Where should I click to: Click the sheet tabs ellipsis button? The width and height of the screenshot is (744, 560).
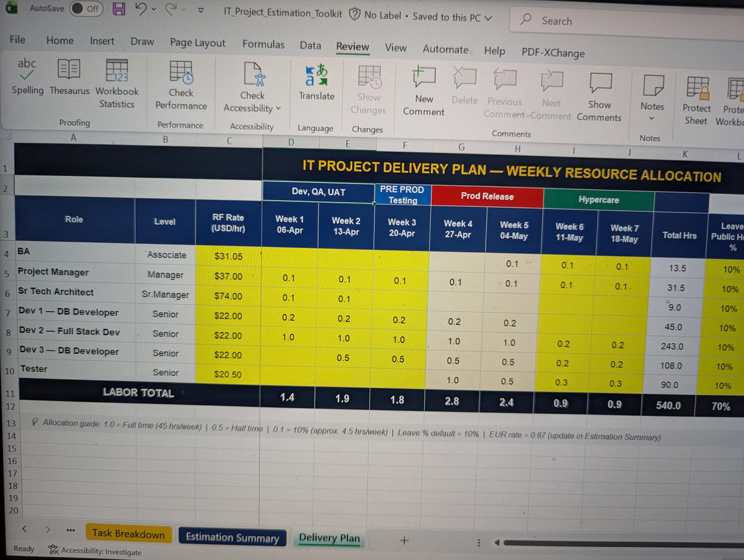click(70, 531)
